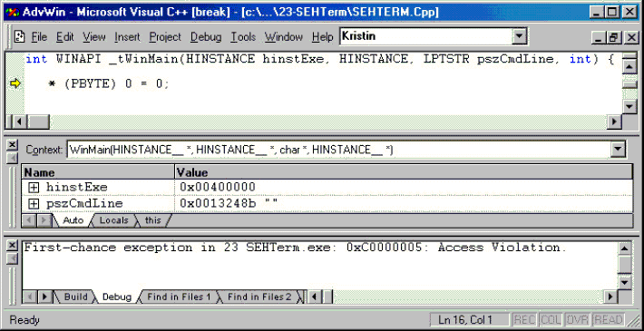Click the code editor's horizontal scroll left arrow

click(x=20, y=122)
